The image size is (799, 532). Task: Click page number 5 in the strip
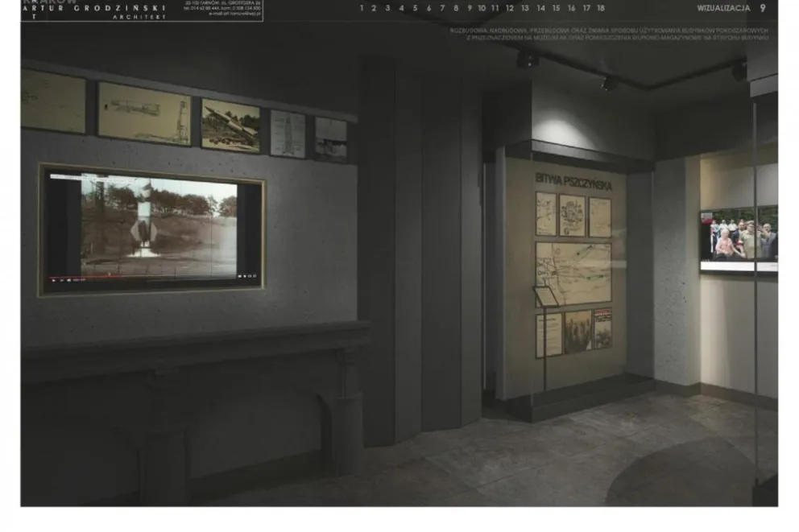pyautogui.click(x=415, y=8)
